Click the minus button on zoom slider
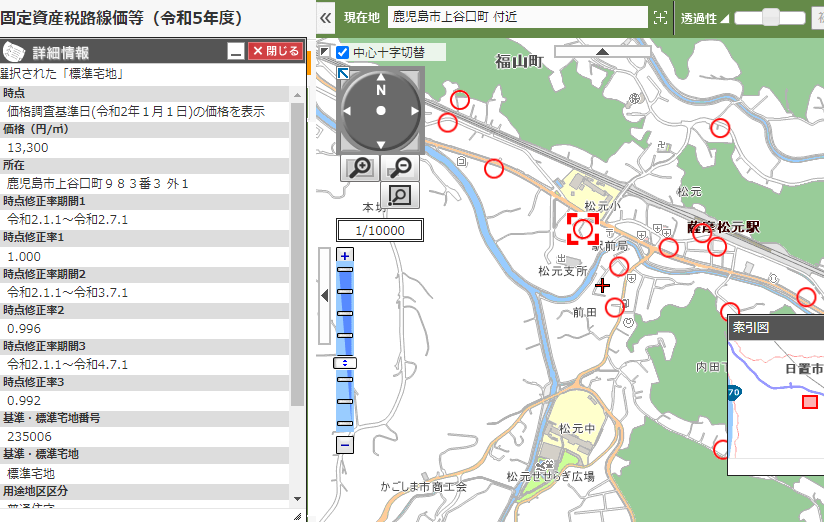The height and width of the screenshot is (522, 824). click(x=345, y=444)
